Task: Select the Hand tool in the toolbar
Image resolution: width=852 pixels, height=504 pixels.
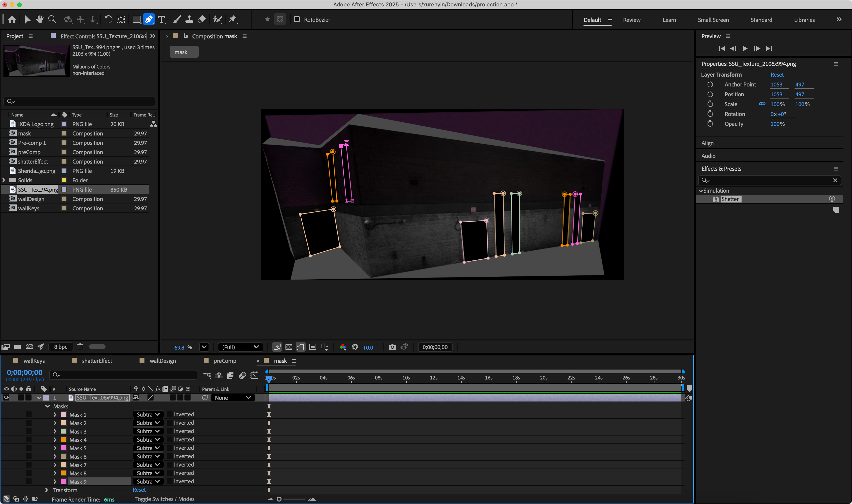Action: 39,19
